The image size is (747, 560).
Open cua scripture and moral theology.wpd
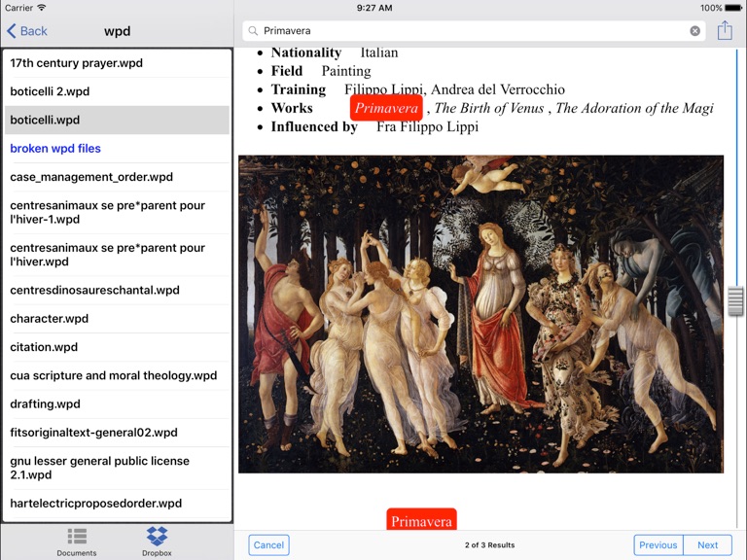coord(117,375)
